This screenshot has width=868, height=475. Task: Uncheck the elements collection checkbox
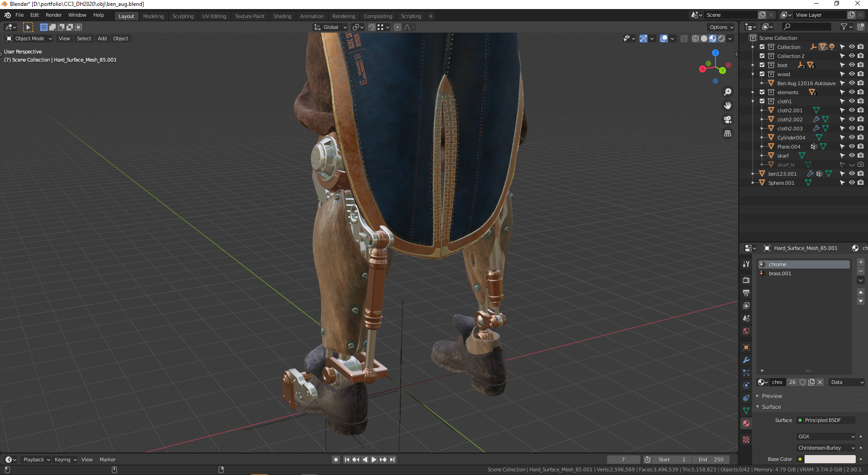[x=762, y=92]
